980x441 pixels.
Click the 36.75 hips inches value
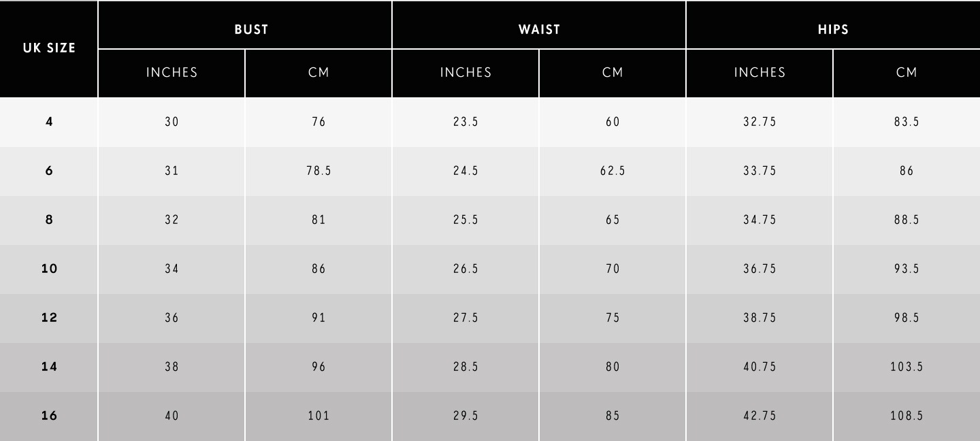coord(759,269)
